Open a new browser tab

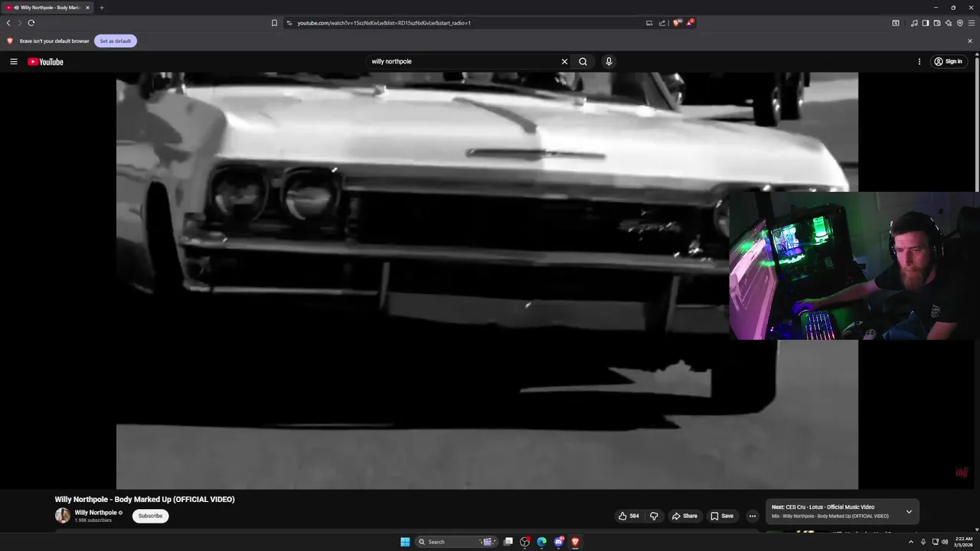[102, 8]
